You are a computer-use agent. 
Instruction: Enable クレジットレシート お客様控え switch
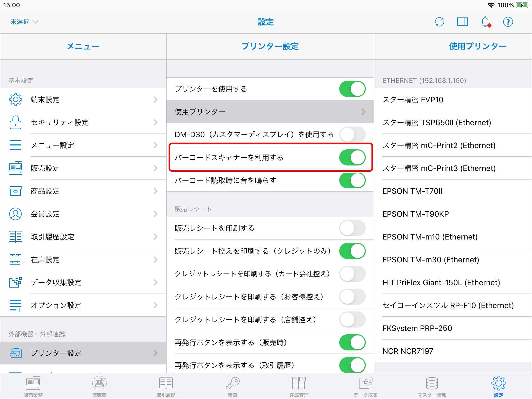(x=352, y=297)
